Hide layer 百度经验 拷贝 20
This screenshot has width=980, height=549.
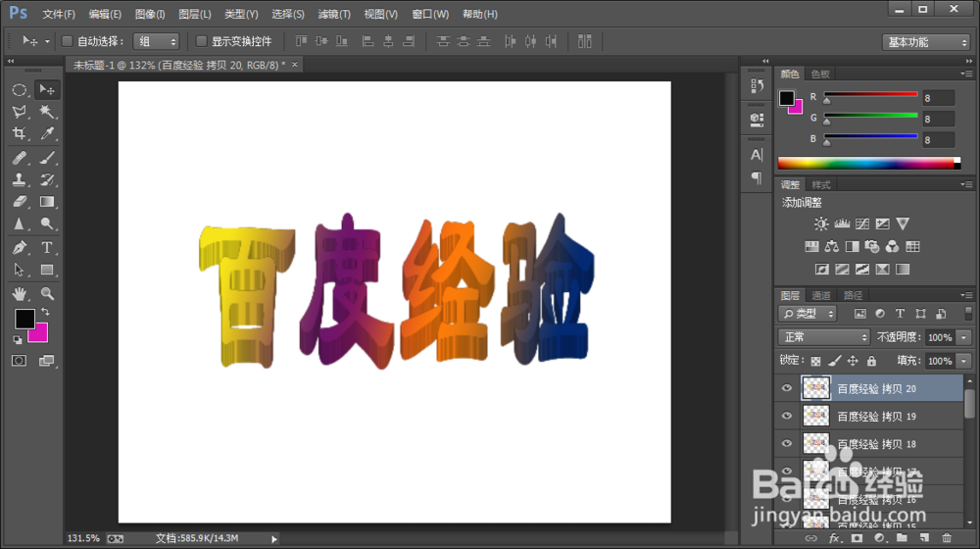(x=787, y=388)
